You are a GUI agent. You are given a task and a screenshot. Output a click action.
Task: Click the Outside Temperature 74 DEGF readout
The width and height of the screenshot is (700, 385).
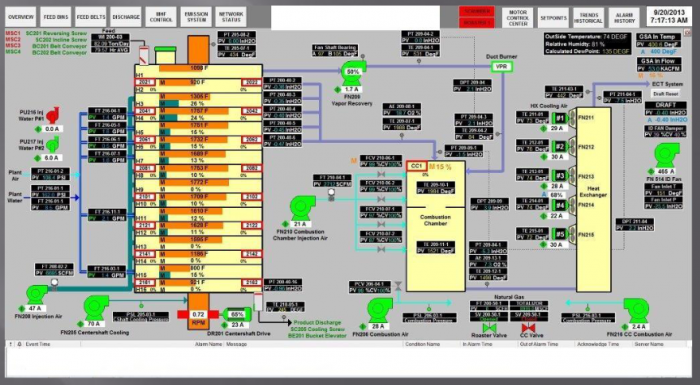point(587,37)
